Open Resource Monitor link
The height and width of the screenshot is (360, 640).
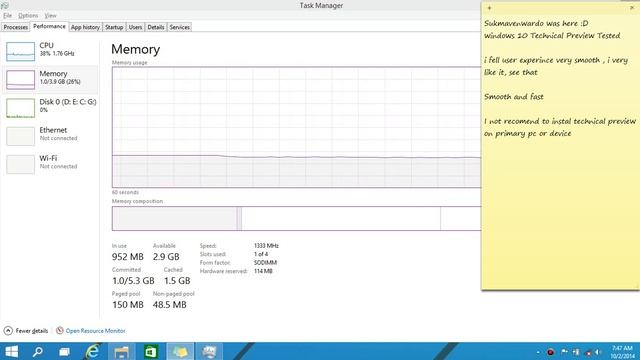click(95, 331)
